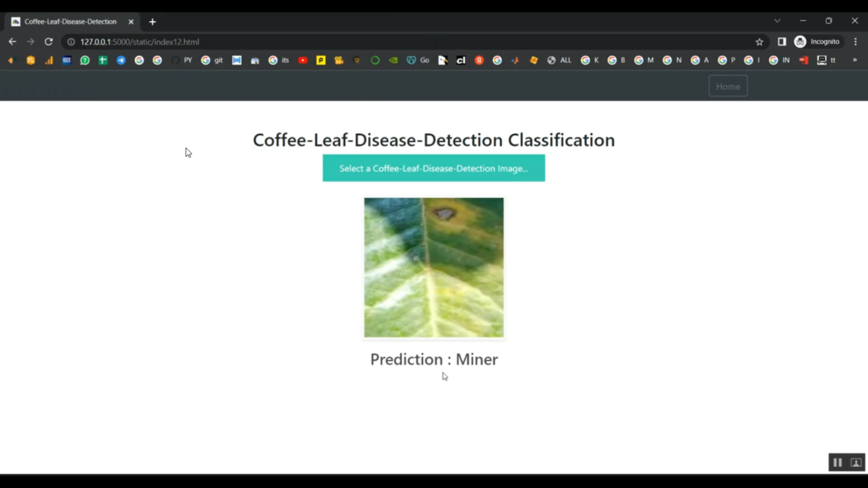Bookmark this page with the star icon

point(759,42)
